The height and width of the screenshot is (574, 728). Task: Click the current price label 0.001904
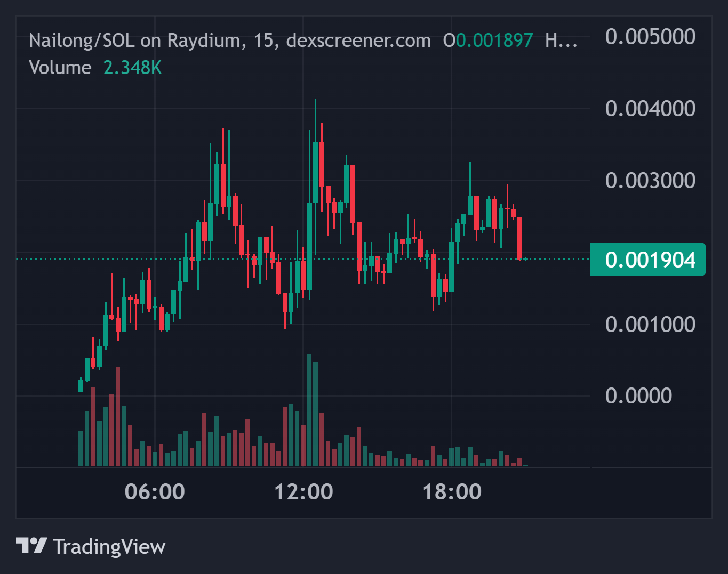(x=648, y=260)
